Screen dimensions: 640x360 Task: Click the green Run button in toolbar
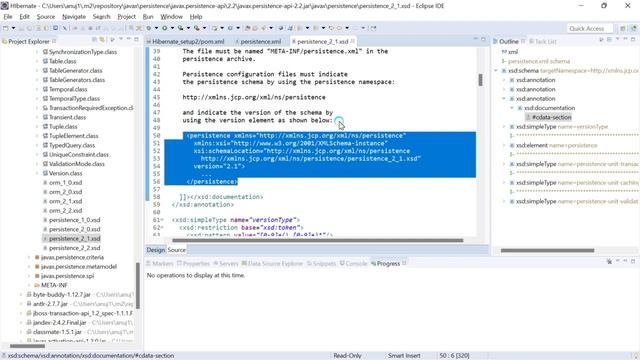point(164,28)
